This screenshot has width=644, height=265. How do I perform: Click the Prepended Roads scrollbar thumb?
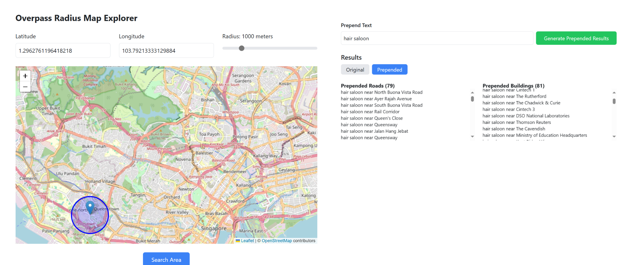click(x=472, y=99)
